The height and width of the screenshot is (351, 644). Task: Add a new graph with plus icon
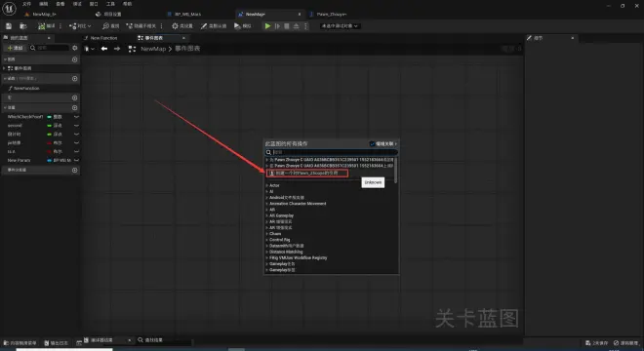(75, 59)
